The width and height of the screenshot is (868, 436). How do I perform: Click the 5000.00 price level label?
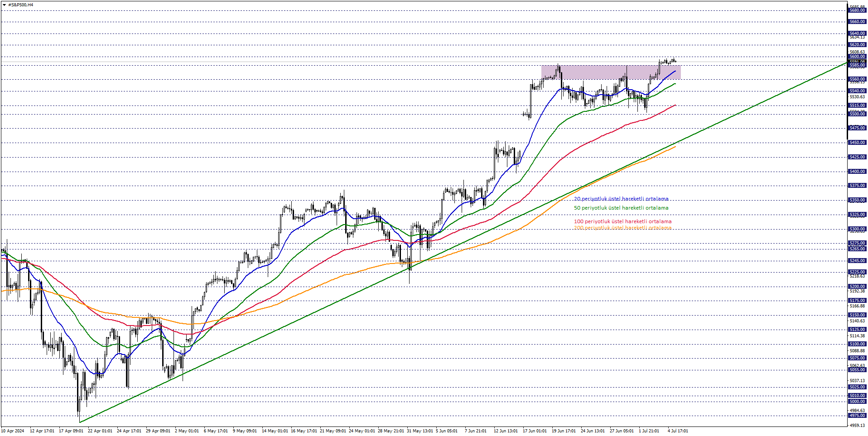pyautogui.click(x=857, y=402)
